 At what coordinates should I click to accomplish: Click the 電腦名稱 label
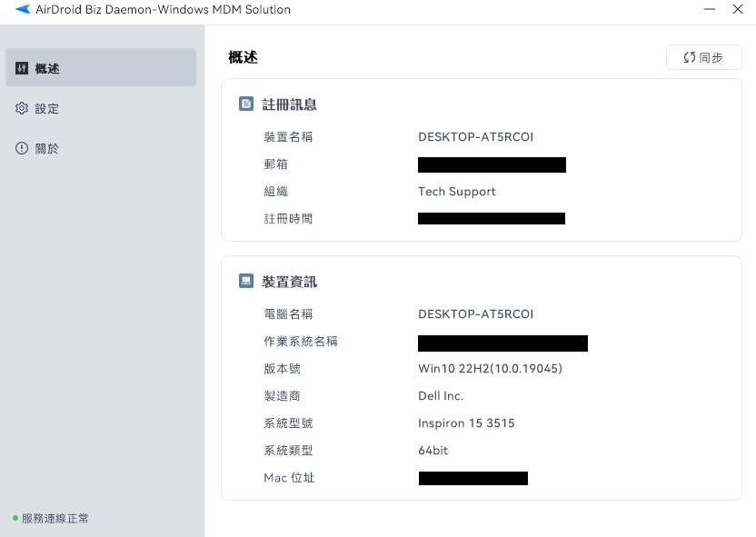coord(288,313)
